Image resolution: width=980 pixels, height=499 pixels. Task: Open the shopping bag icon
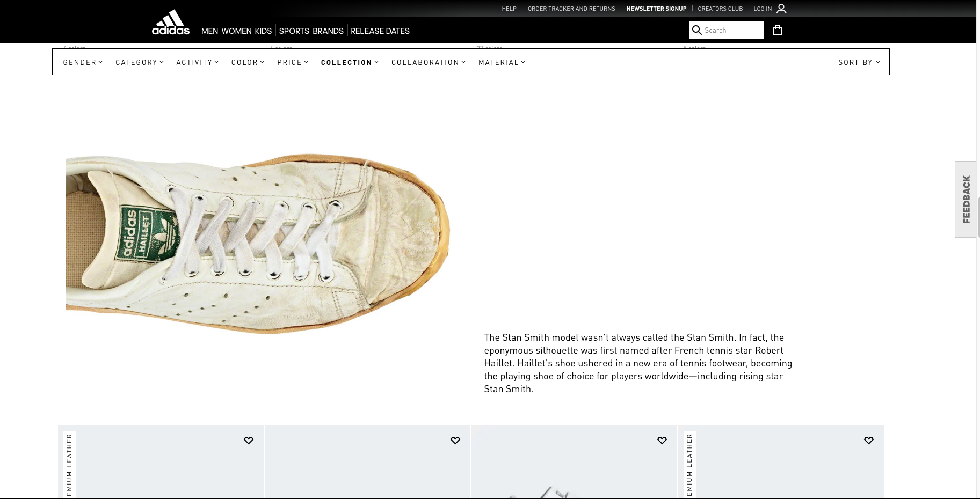[x=777, y=30]
